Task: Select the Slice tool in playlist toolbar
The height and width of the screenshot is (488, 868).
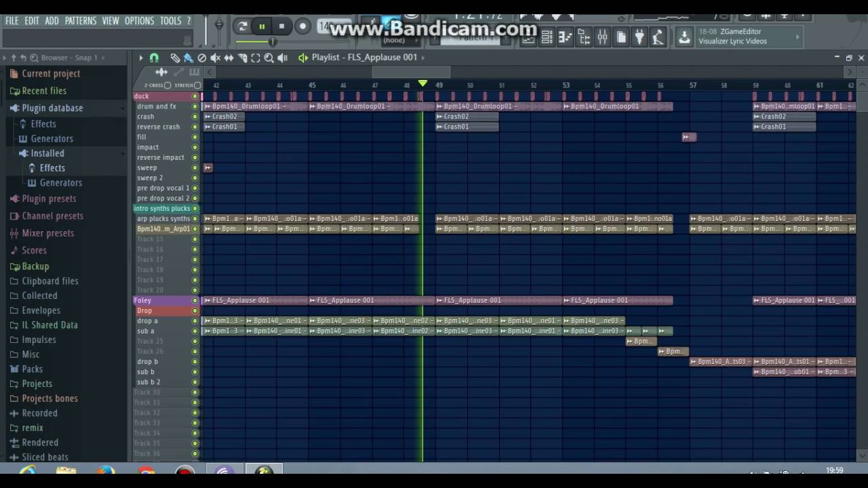Action: click(242, 58)
